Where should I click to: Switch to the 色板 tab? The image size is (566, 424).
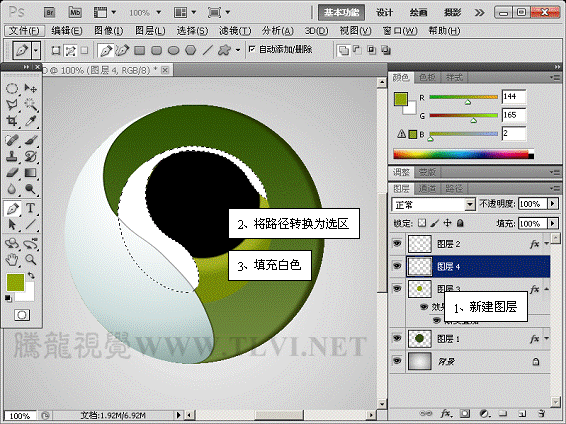[427, 78]
